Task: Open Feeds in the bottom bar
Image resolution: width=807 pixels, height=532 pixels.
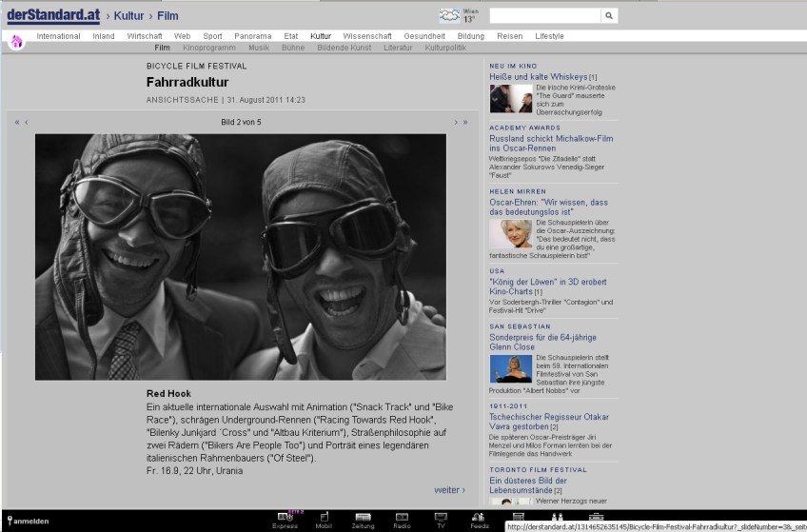Action: 479,517
